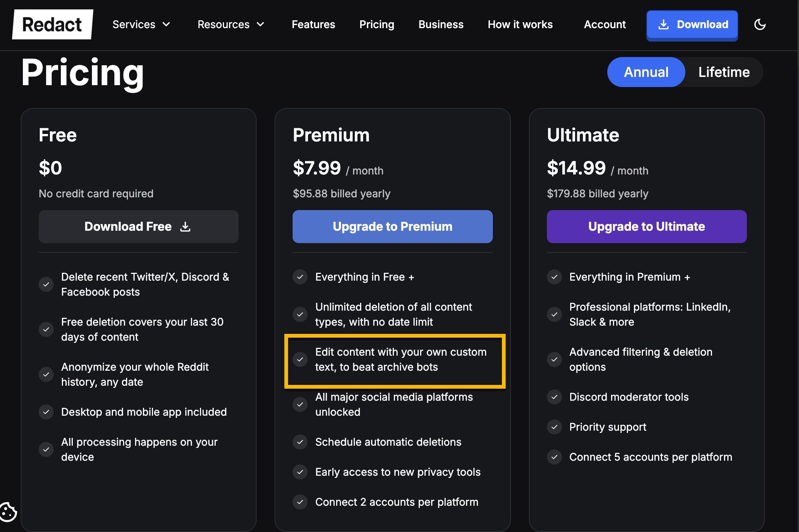Switch to Lifetime billing

pyautogui.click(x=724, y=72)
